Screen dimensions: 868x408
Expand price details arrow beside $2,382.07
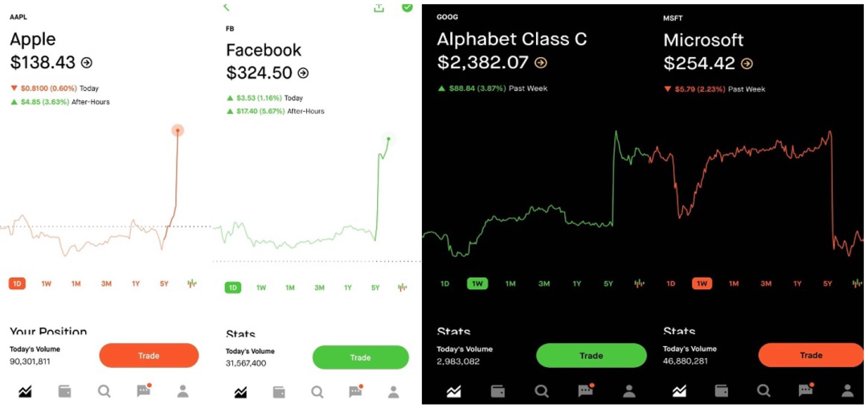coord(541,63)
